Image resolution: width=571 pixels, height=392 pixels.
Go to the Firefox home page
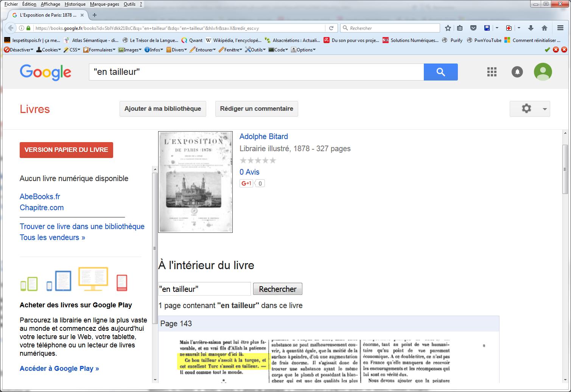545,28
